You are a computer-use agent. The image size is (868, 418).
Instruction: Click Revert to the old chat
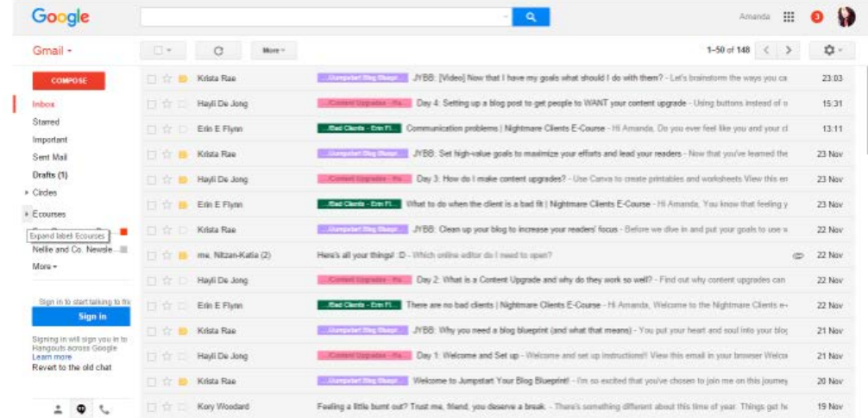(x=72, y=367)
